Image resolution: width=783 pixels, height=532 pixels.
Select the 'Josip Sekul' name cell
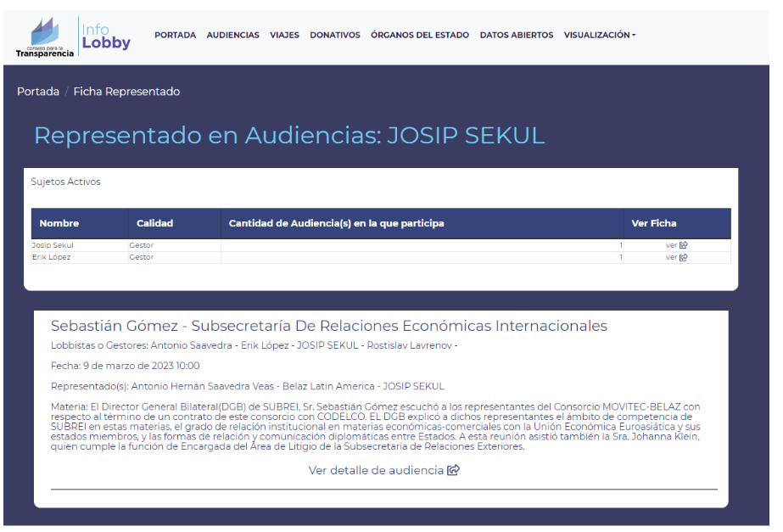(x=80, y=245)
